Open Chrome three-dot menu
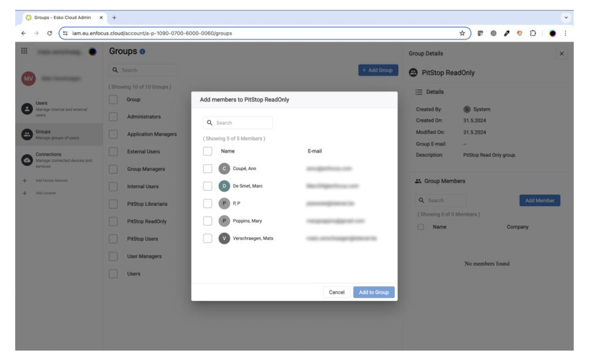The height and width of the screenshot is (364, 590). [565, 33]
